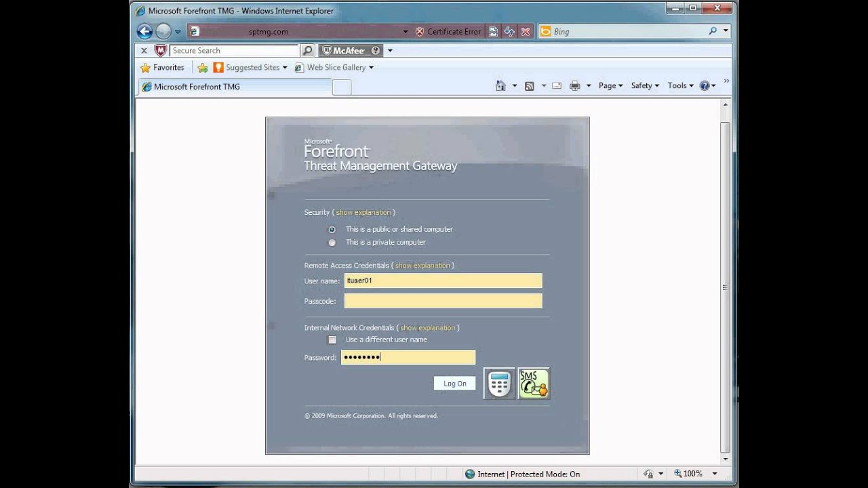The width and height of the screenshot is (868, 488).
Task: Expand the address bar autocomplete dropdown
Action: click(406, 31)
